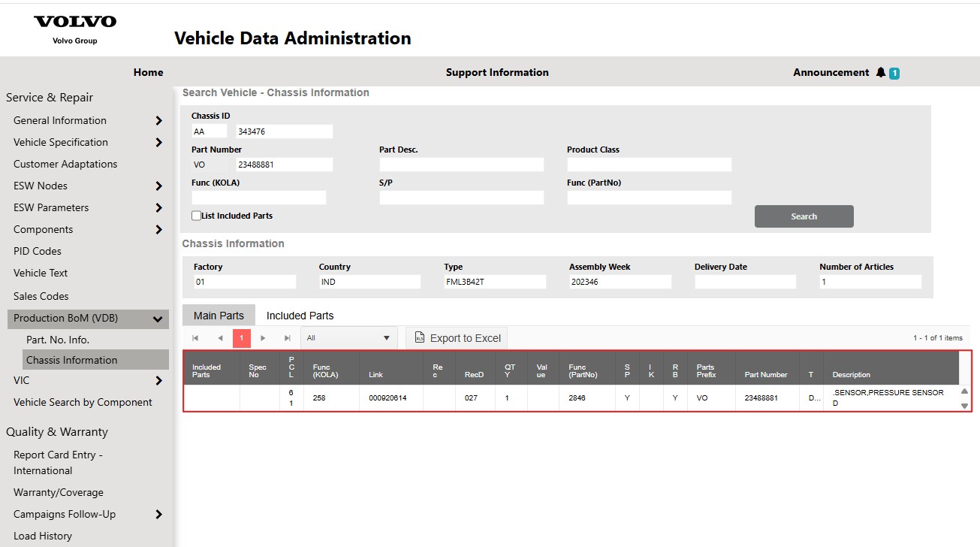Collapse Production BoM (VDB) section
Screen dimensions: 980x547
pos(158,319)
